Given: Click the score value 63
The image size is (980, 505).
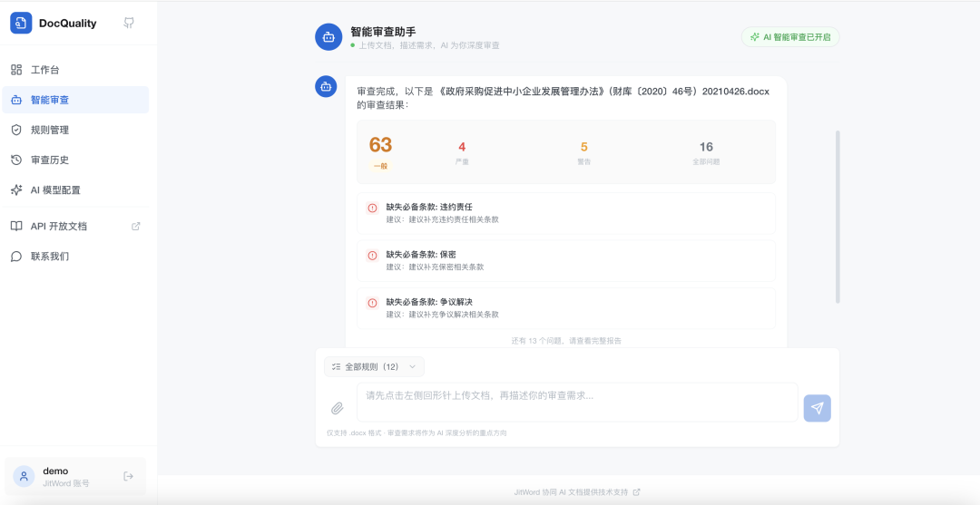Looking at the screenshot, I should [x=380, y=145].
